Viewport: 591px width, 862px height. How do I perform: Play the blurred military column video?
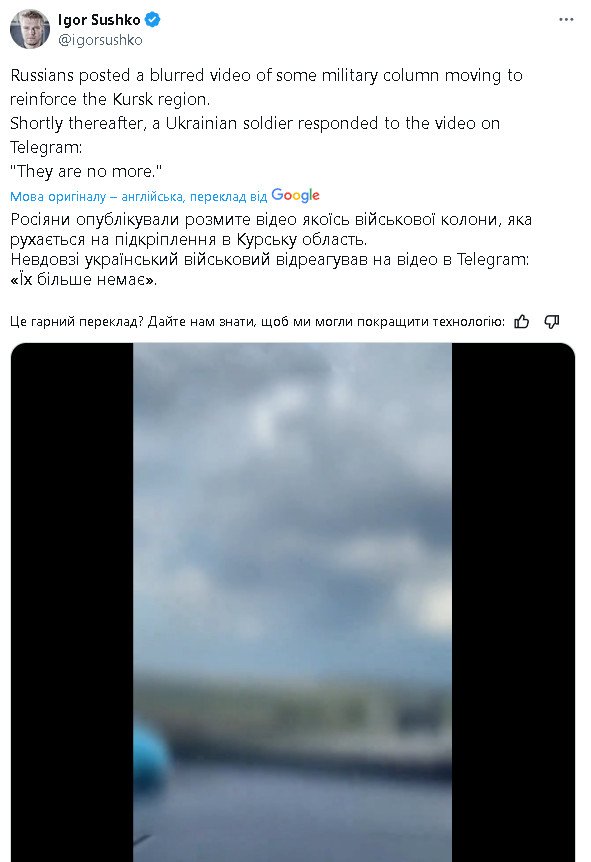292,602
